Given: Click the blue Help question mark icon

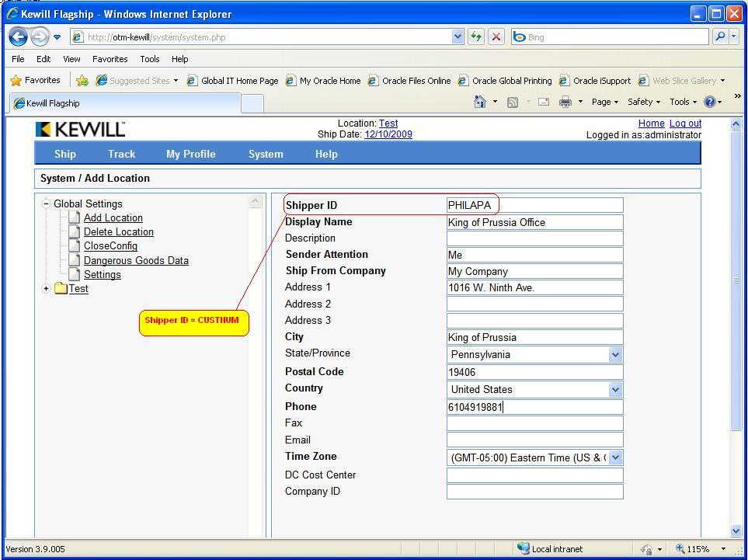Looking at the screenshot, I should [x=710, y=102].
